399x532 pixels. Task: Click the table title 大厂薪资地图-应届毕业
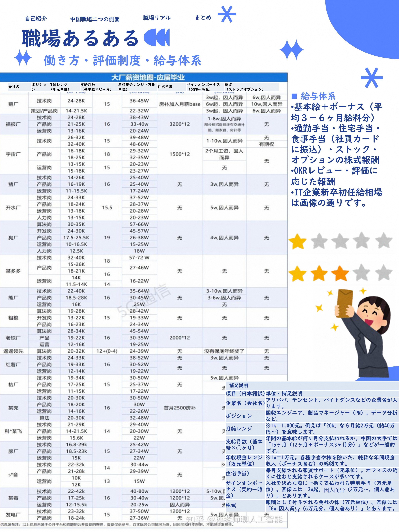click(x=148, y=77)
